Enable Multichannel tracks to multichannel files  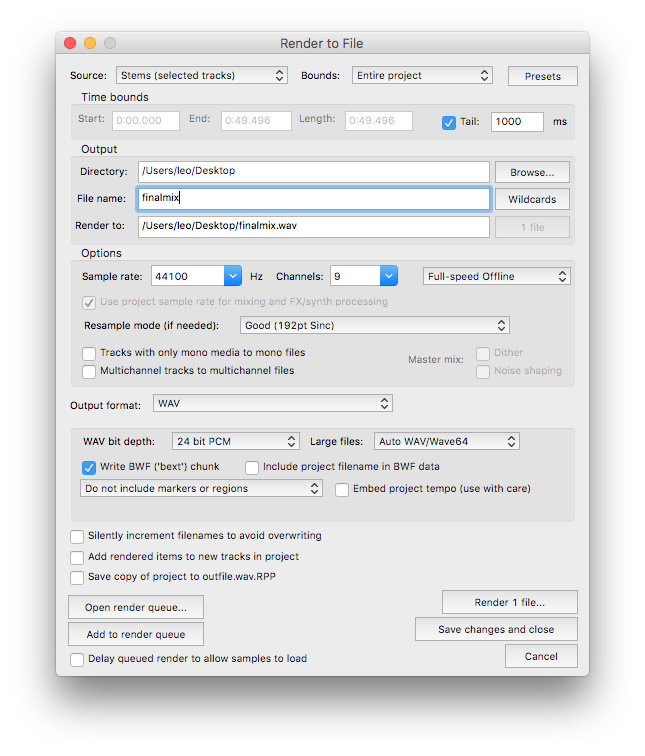[x=89, y=371]
